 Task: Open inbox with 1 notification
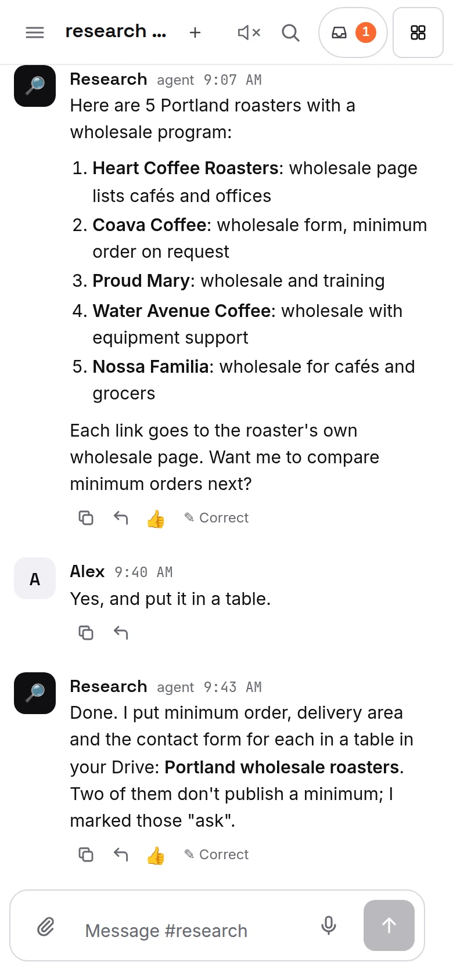pos(353,33)
